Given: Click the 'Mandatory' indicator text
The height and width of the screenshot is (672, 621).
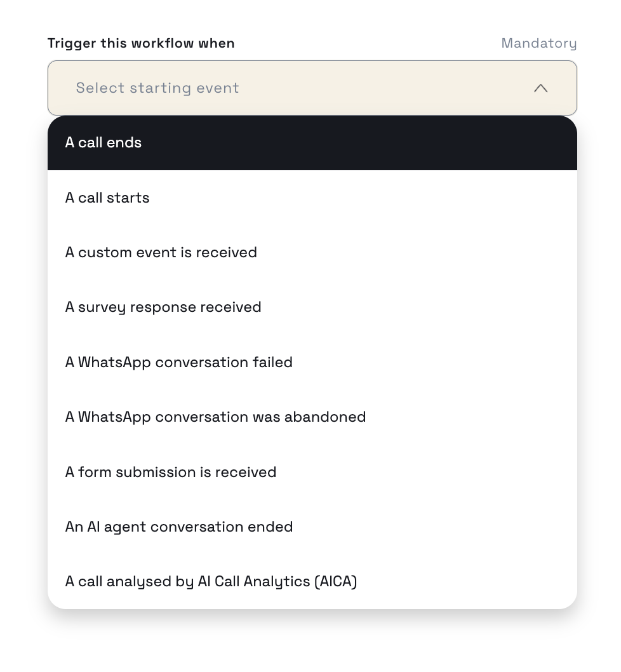Looking at the screenshot, I should click(x=539, y=43).
